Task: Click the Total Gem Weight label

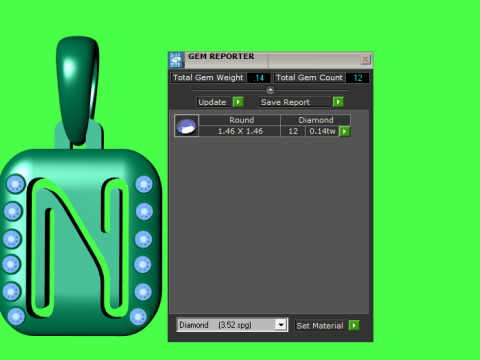Action: pyautogui.click(x=208, y=78)
